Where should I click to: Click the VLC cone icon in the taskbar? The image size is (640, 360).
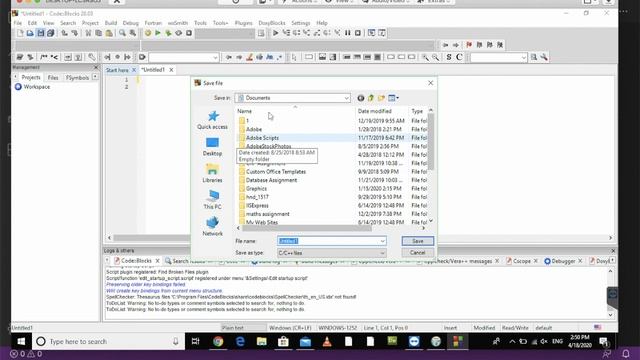pos(327,341)
